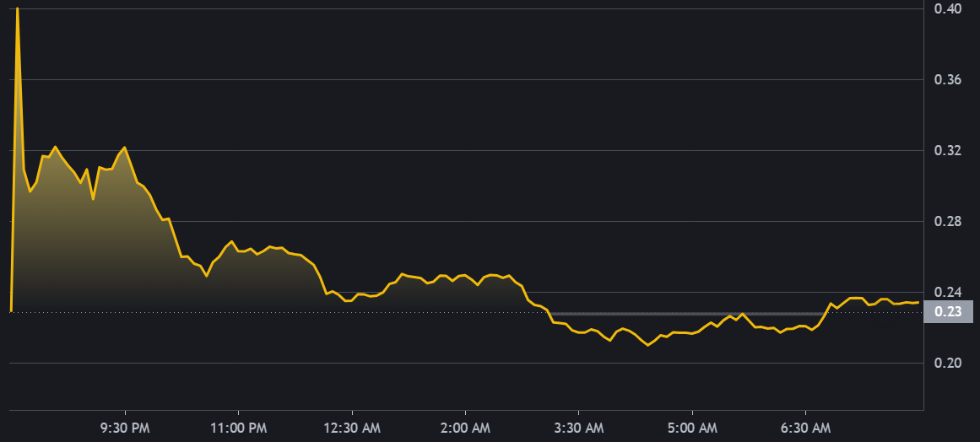This screenshot has width=980, height=442.
Task: Click the 0.24 price axis label
Action: 948,293
